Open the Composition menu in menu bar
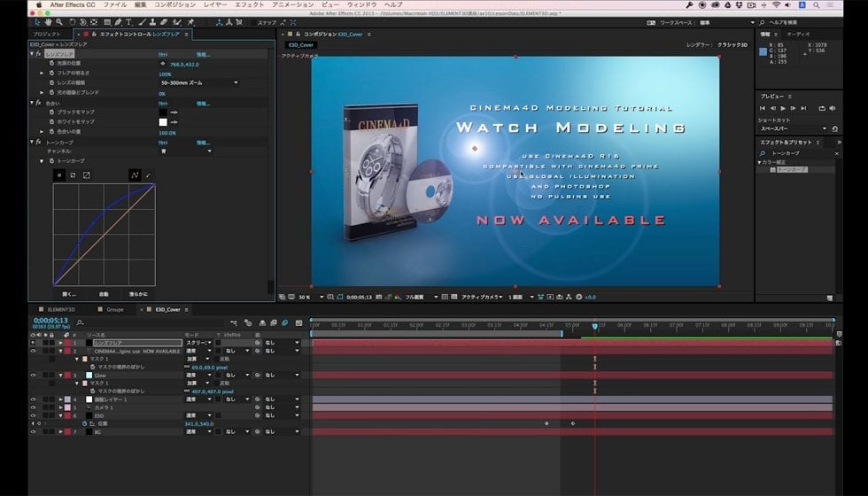This screenshot has height=496, width=868. (174, 5)
